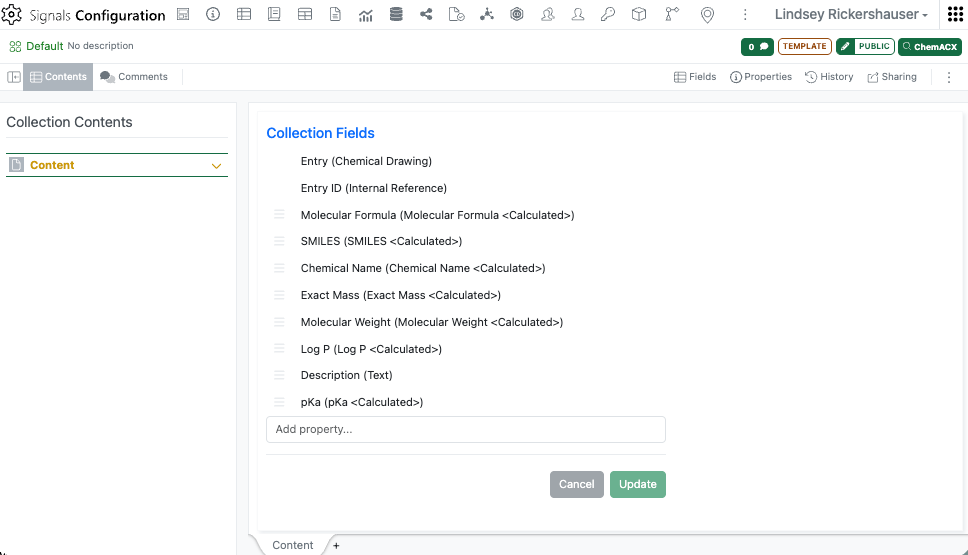
Task: Switch to the Comments tab
Action: pos(134,77)
